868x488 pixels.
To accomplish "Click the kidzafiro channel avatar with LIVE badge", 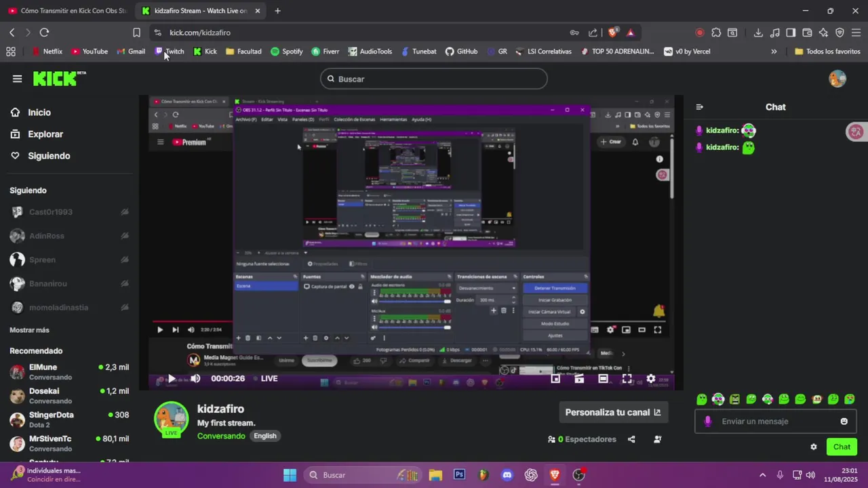I will tap(172, 420).
